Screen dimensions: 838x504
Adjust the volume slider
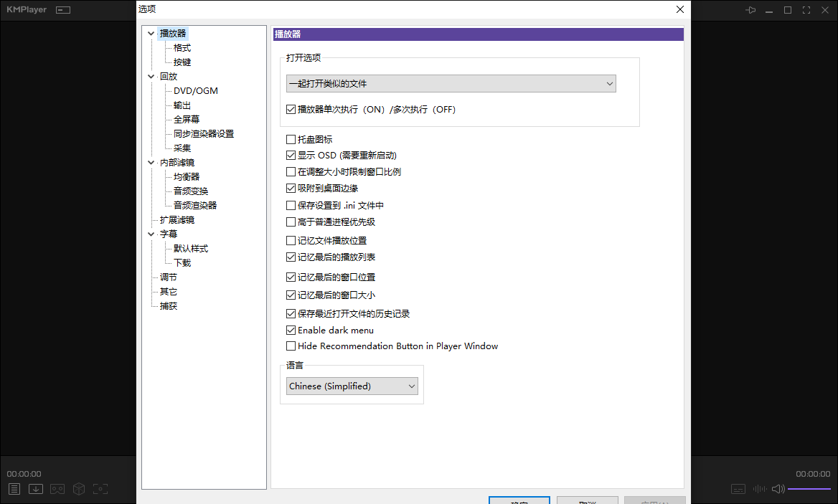(x=809, y=488)
